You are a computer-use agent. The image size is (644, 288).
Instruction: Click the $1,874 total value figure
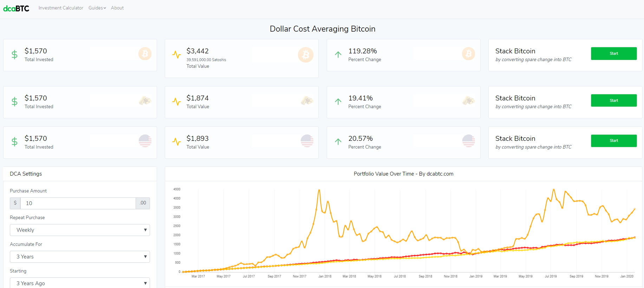click(197, 98)
